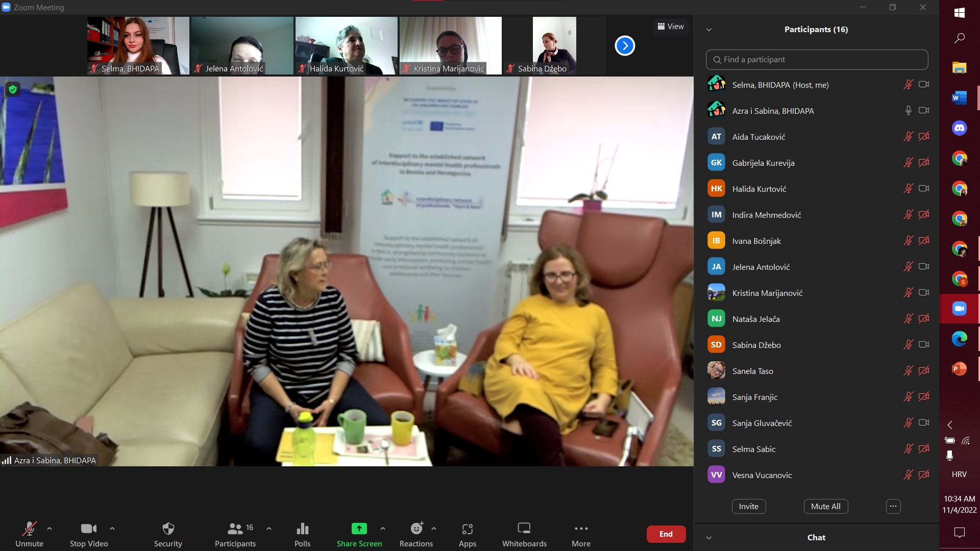Expand audio options arrow beside Unmute
The height and width of the screenshot is (551, 980).
[50, 529]
